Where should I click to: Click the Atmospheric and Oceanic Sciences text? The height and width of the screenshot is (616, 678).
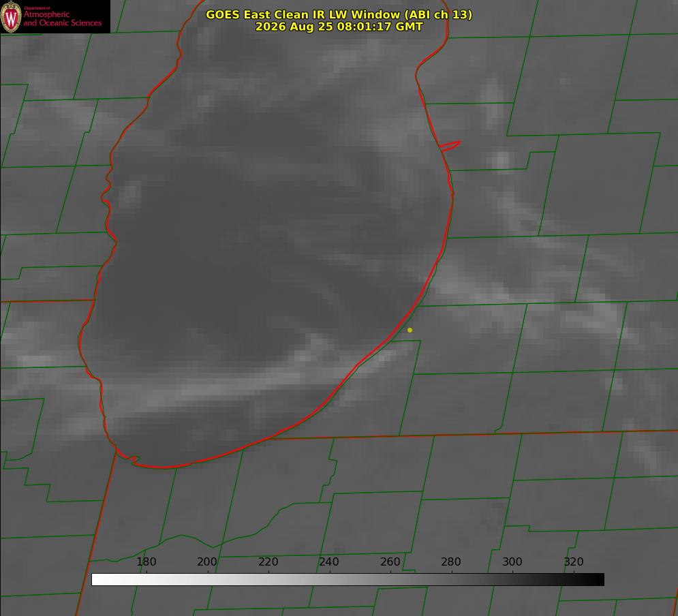[x=62, y=18]
